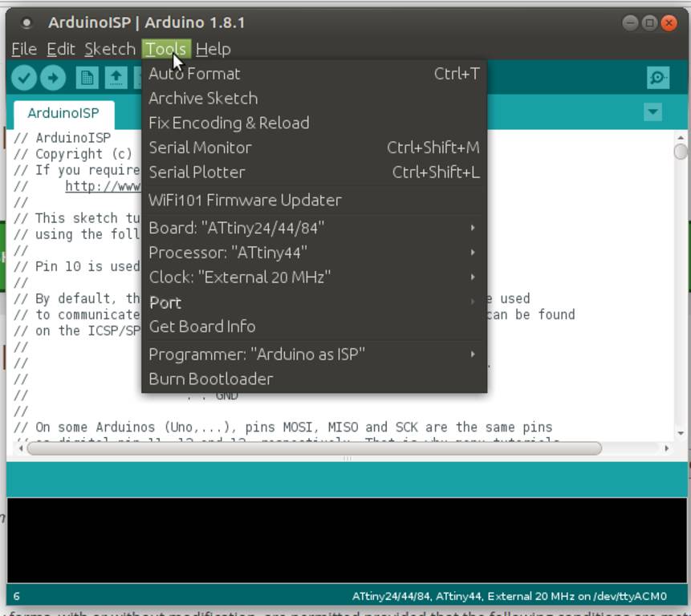Open Serial Plotter menu entry
Screen dimensions: 691x616
point(315,172)
